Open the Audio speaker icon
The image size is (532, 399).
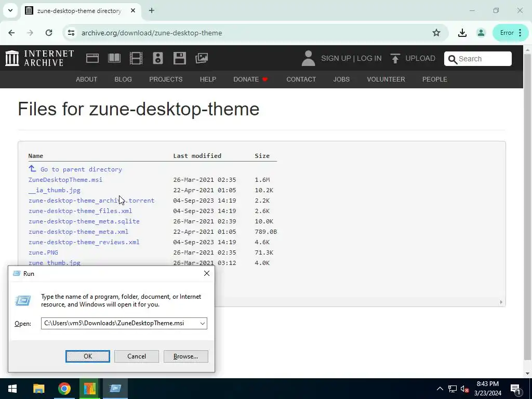(158, 58)
